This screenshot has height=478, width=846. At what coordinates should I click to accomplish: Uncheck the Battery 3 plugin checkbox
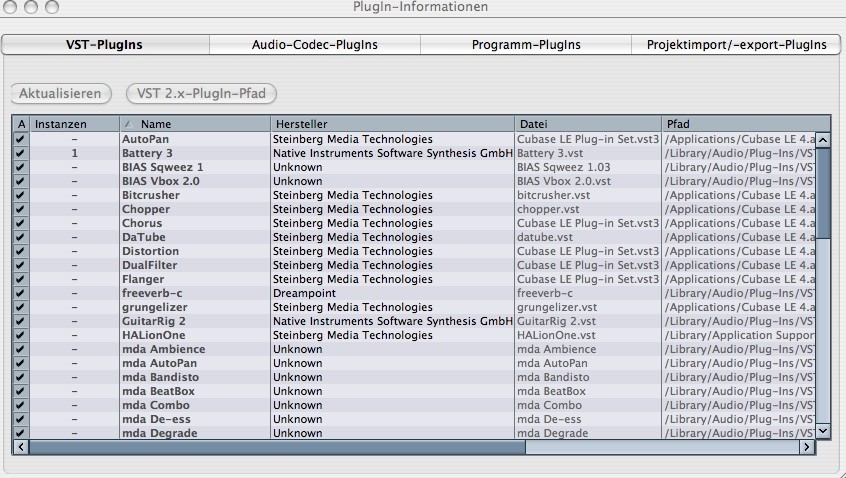pyautogui.click(x=21, y=153)
